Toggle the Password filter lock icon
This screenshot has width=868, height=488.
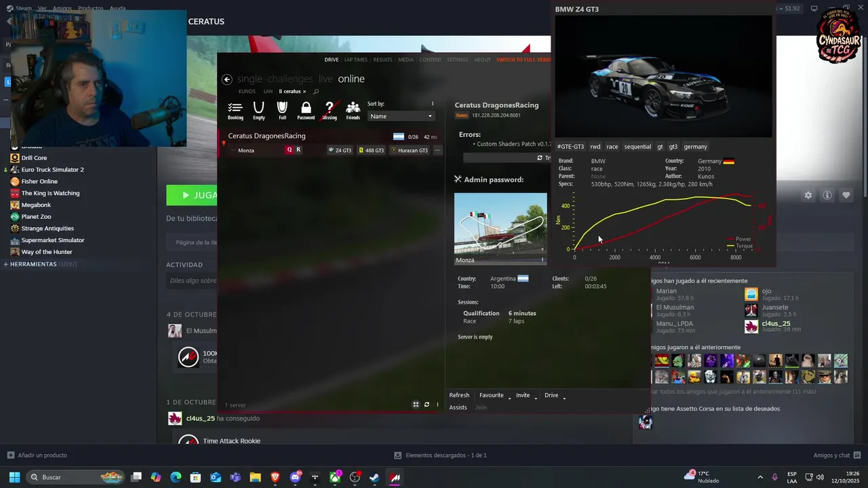coord(306,110)
